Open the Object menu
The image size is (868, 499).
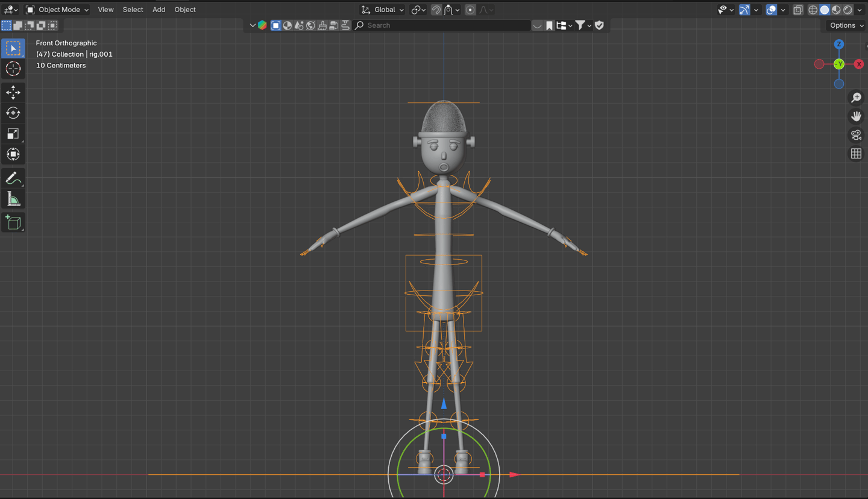pyautogui.click(x=185, y=10)
